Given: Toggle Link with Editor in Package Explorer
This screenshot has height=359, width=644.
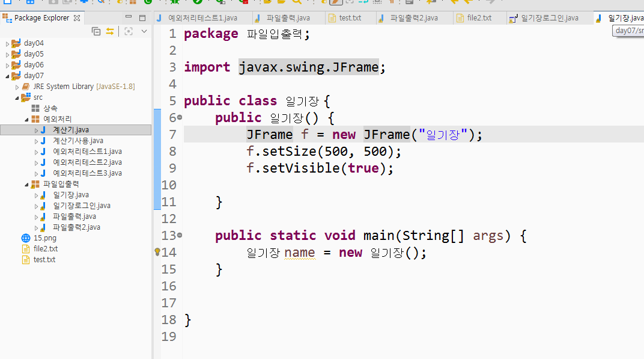Looking at the screenshot, I should pyautogui.click(x=110, y=31).
